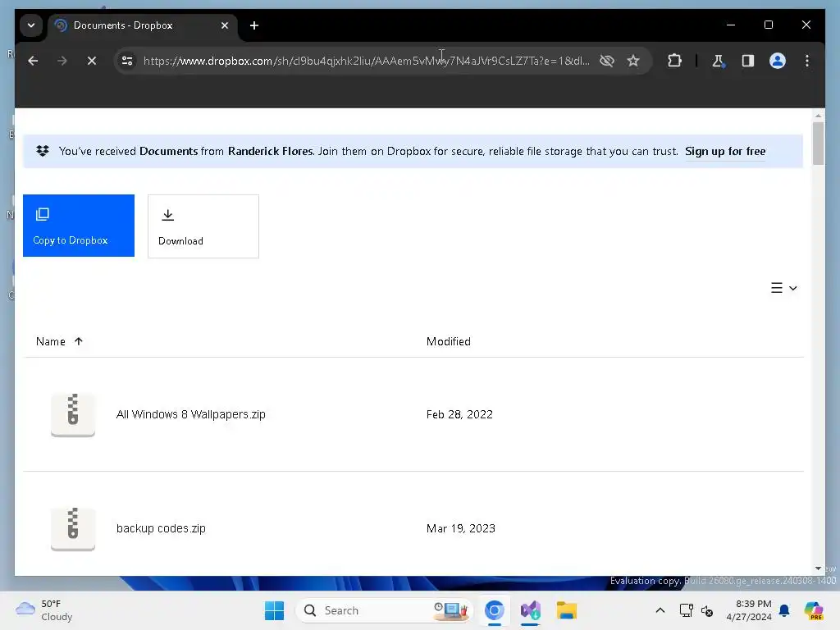Sort by the Name column header
The height and width of the screenshot is (630, 840).
click(x=50, y=341)
